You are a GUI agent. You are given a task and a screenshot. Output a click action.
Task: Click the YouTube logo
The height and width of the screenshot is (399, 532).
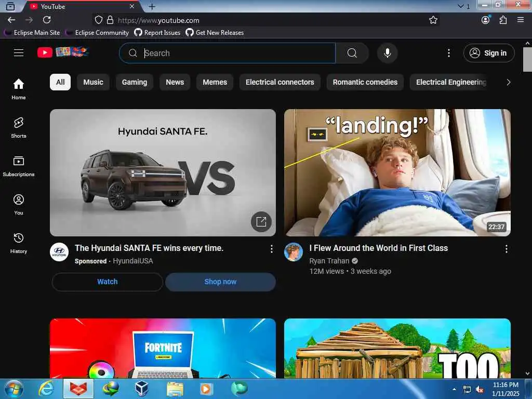63,52
